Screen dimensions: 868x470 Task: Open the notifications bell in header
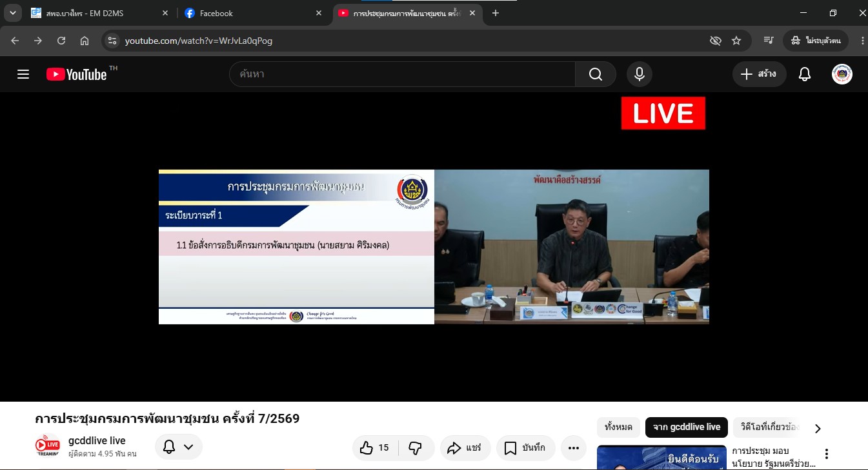pyautogui.click(x=805, y=74)
